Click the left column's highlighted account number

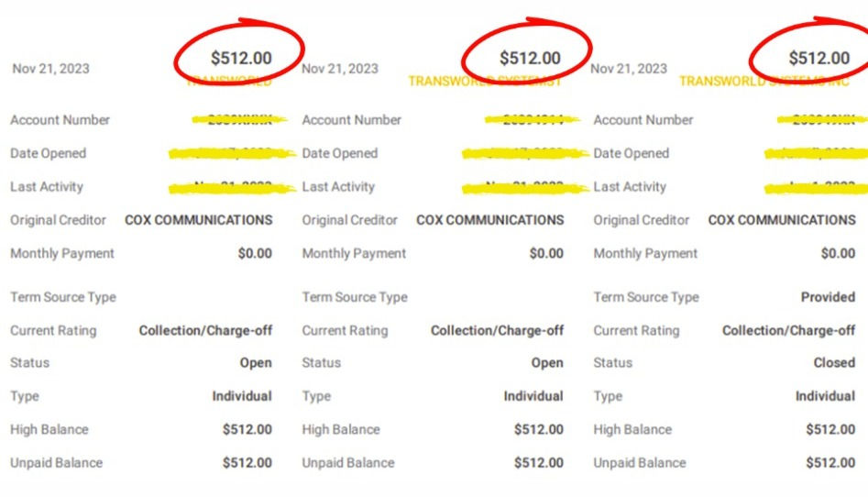point(240,119)
